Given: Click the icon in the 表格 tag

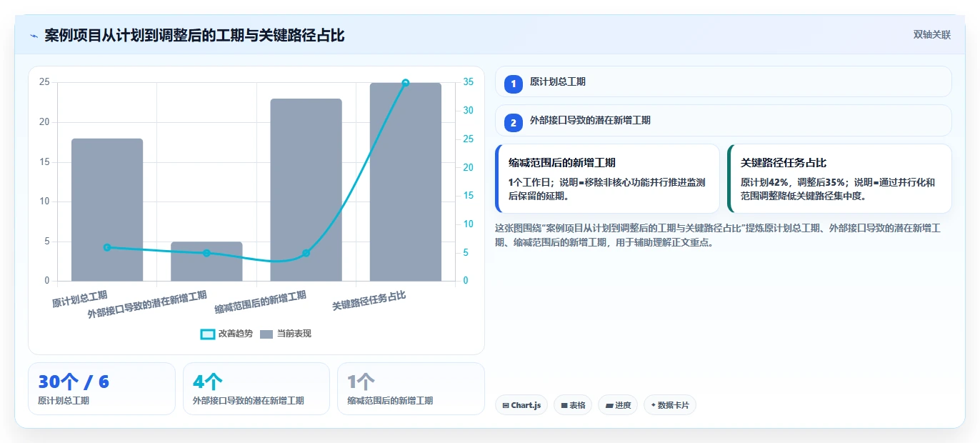Looking at the screenshot, I should [564, 406].
